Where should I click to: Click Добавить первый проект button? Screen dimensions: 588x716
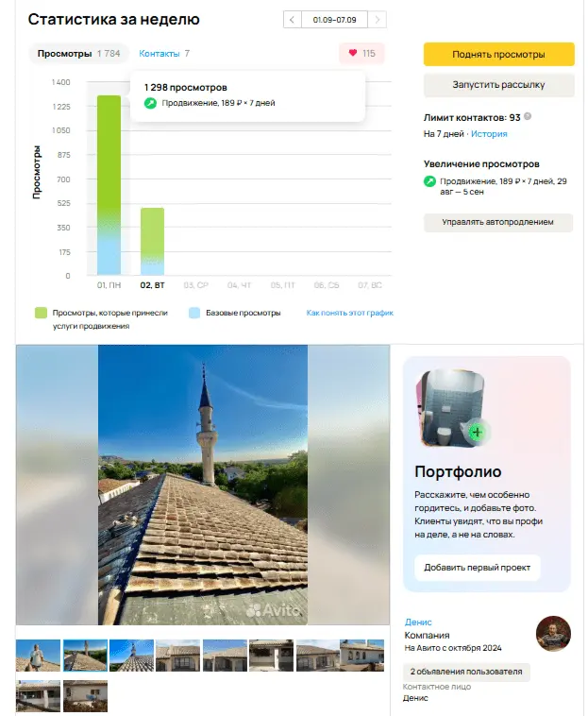pos(477,568)
